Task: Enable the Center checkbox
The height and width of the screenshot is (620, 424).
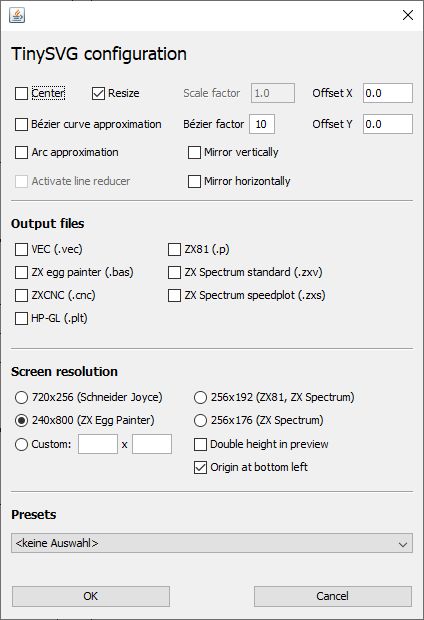Action: tap(21, 94)
